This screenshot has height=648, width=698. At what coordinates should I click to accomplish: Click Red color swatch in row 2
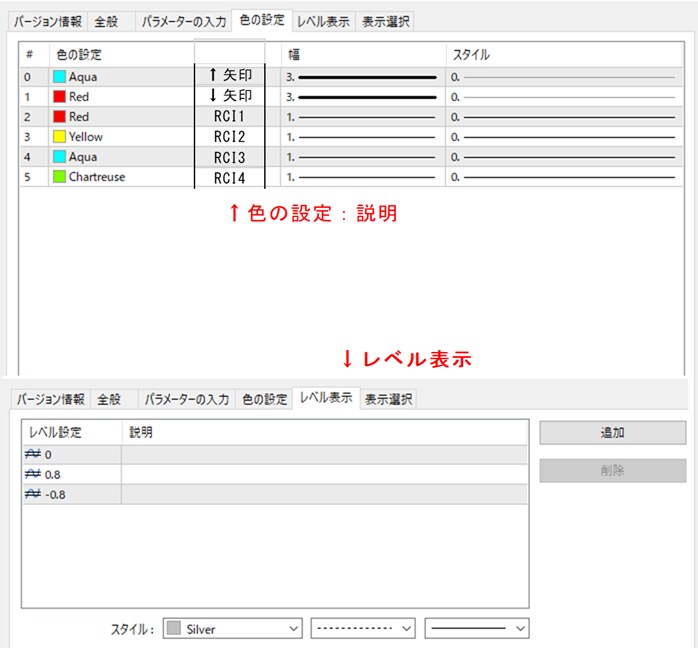tap(59, 117)
